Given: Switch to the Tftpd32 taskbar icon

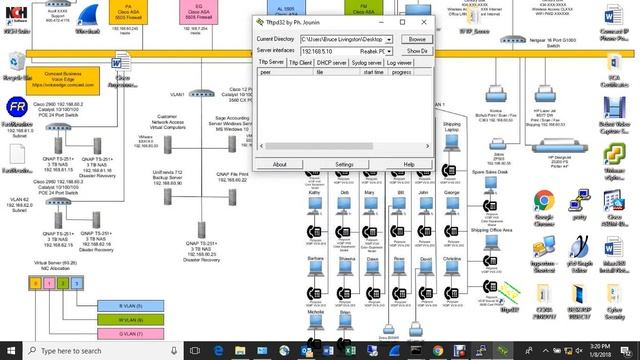Looking at the screenshot, I should [x=503, y=351].
